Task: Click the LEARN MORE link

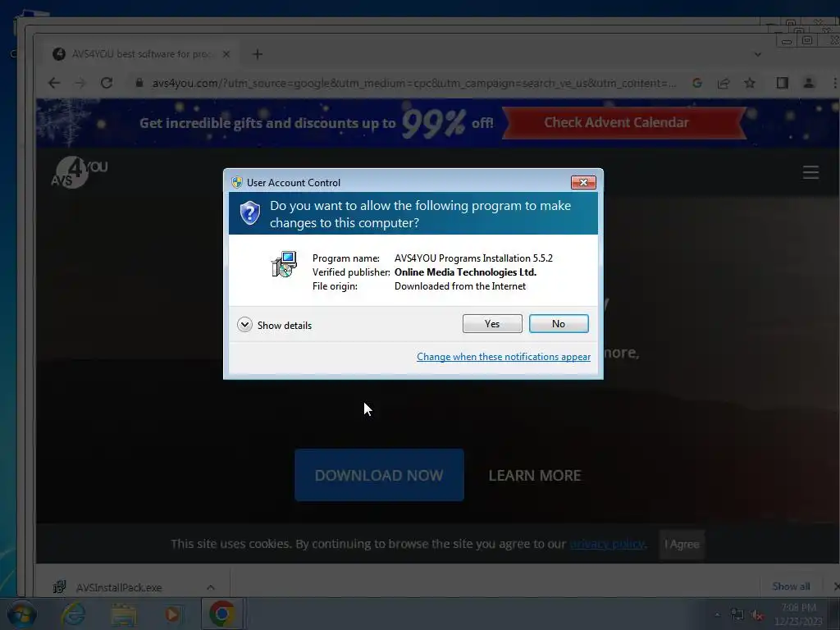Action: pos(535,476)
